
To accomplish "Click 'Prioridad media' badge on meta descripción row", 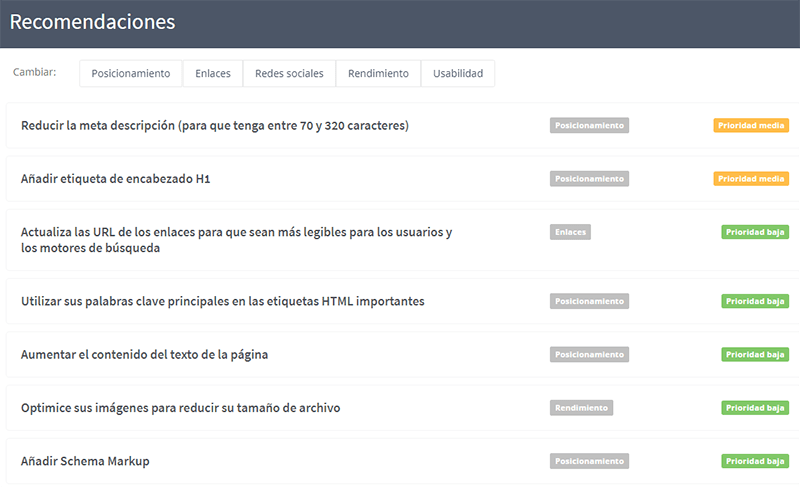I will pos(751,126).
